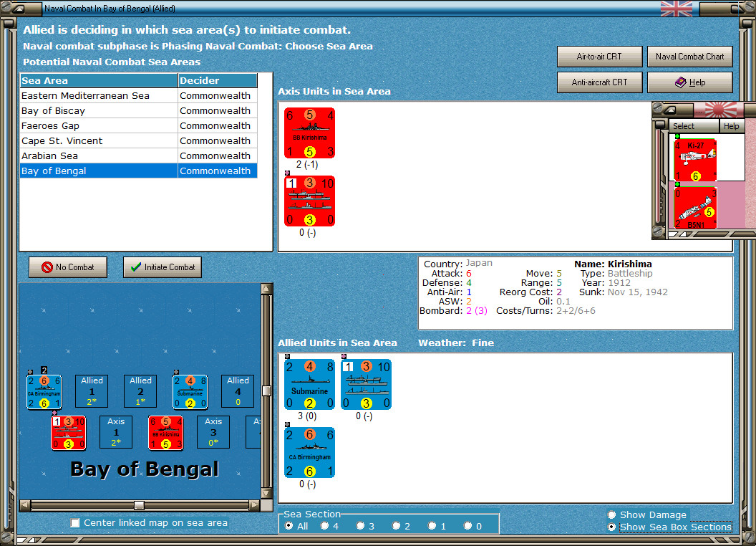Select sea section 2 radio button
Viewport: 756px width, 546px height.
(x=396, y=526)
